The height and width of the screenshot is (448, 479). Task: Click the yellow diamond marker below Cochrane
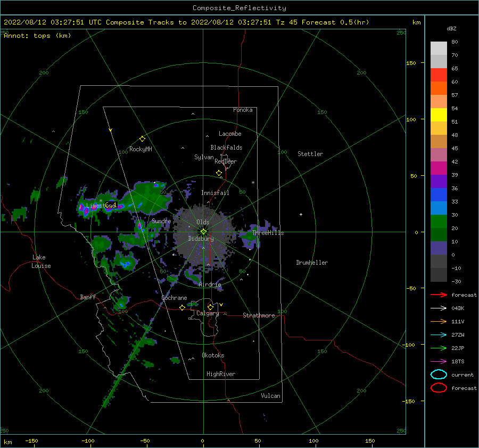point(182,307)
